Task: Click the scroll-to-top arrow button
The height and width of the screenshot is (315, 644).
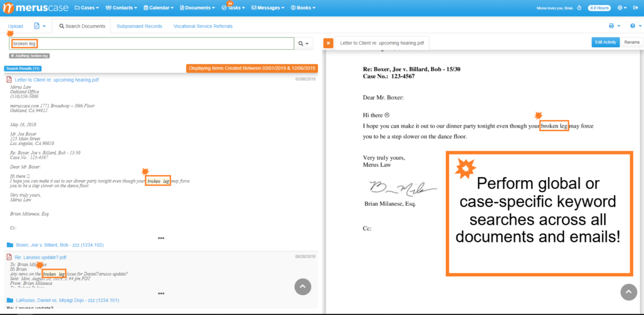Action: tap(303, 287)
